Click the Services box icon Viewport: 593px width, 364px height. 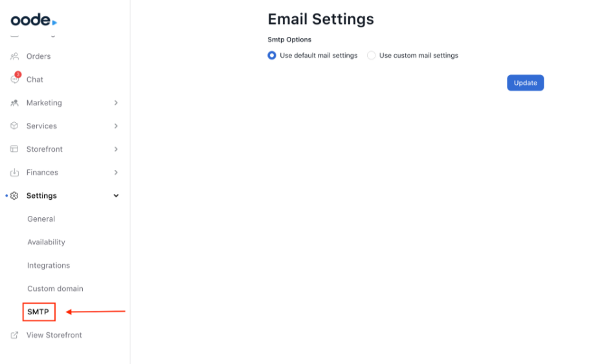(x=14, y=126)
